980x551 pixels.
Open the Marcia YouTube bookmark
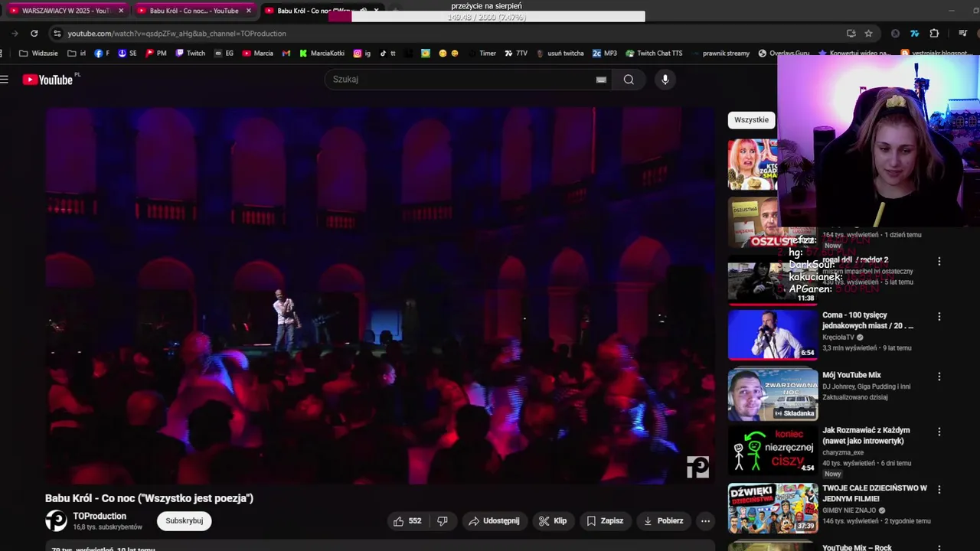258,54
